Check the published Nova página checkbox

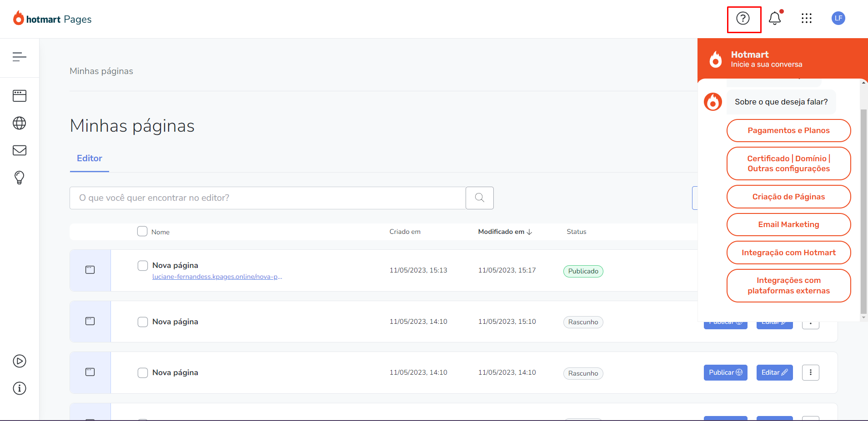pos(143,266)
